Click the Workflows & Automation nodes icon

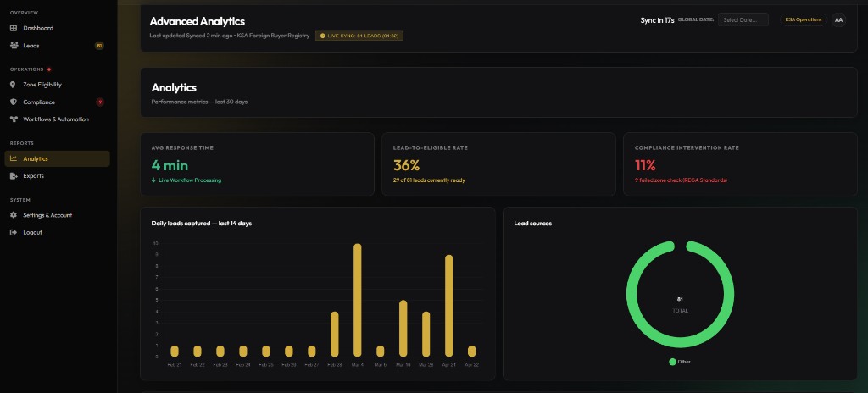click(14, 119)
